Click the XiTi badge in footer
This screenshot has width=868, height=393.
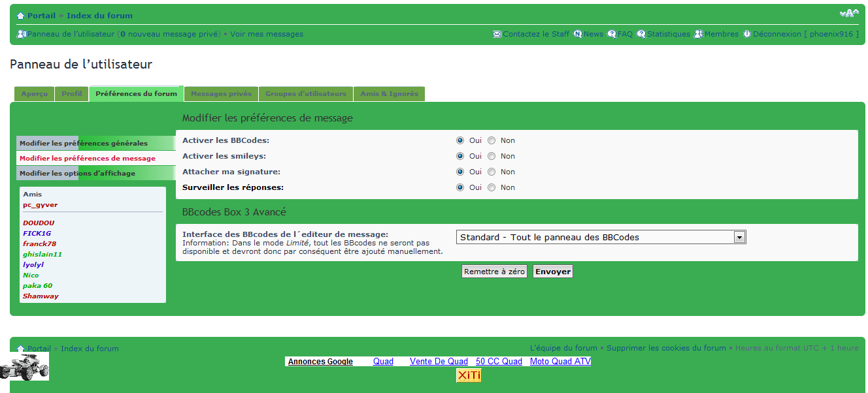469,375
